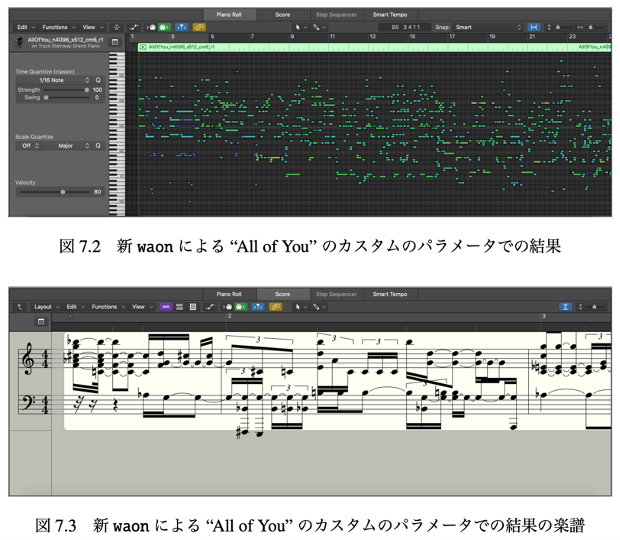Open the Functions menu in the piano roll
Viewport: 620px width, 540px height.
tap(59, 27)
